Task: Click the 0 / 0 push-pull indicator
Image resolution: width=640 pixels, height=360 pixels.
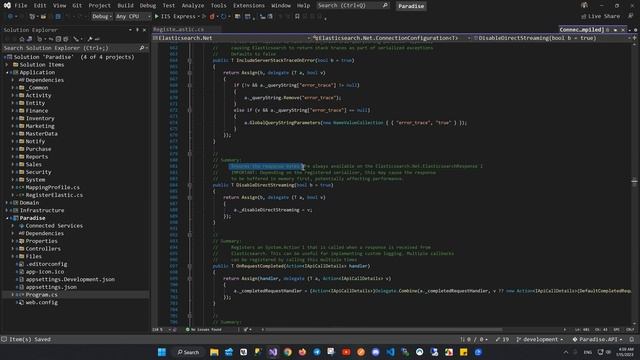Action: coord(474,339)
